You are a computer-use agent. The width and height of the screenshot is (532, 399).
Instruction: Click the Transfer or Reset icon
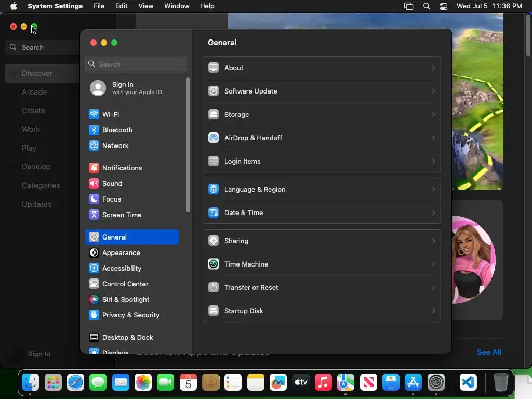click(x=214, y=287)
